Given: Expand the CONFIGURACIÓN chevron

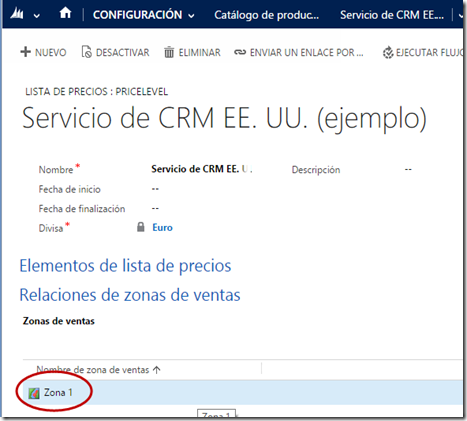Looking at the screenshot, I should [191, 16].
